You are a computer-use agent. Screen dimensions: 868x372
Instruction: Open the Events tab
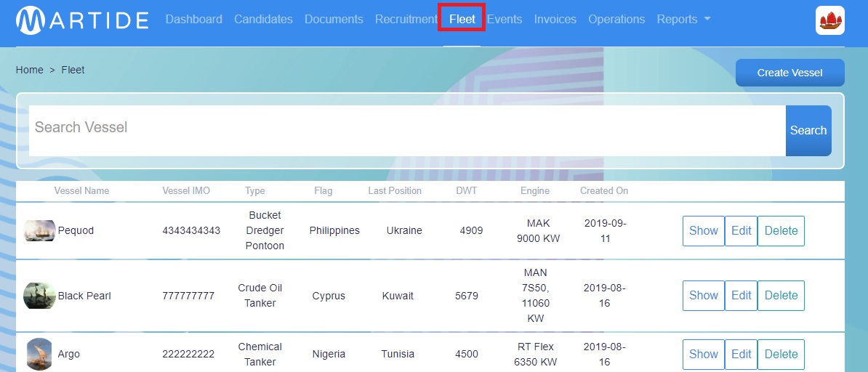pyautogui.click(x=505, y=20)
